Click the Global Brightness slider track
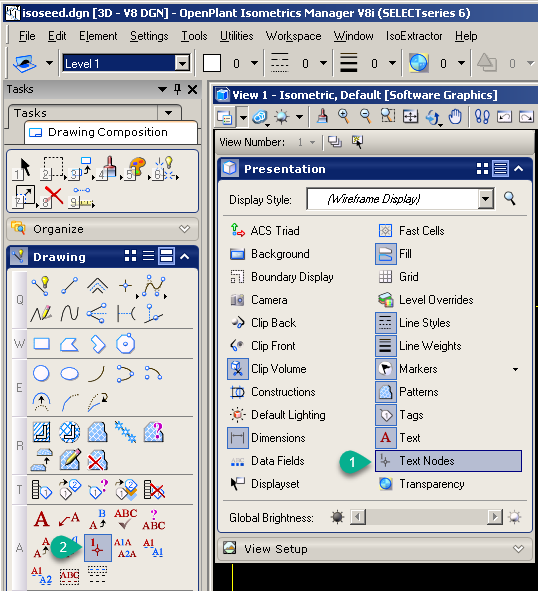Screen dimensions: 538x591 [427, 517]
